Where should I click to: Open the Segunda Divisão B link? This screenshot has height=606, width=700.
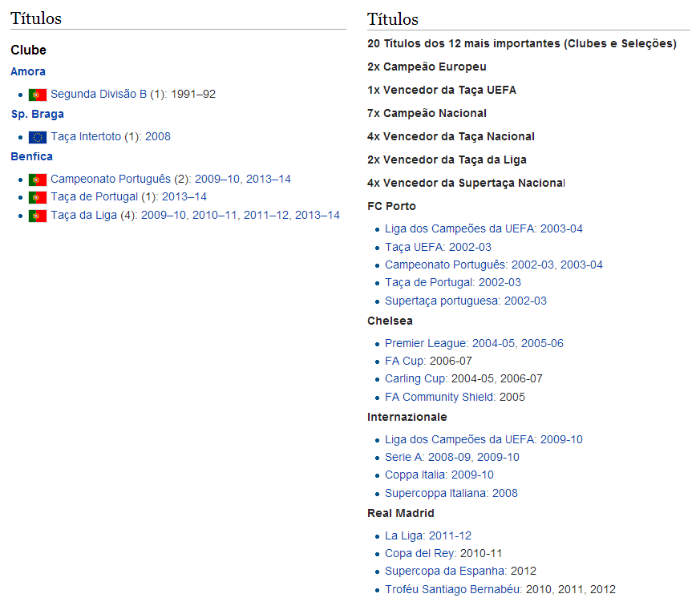[x=98, y=94]
